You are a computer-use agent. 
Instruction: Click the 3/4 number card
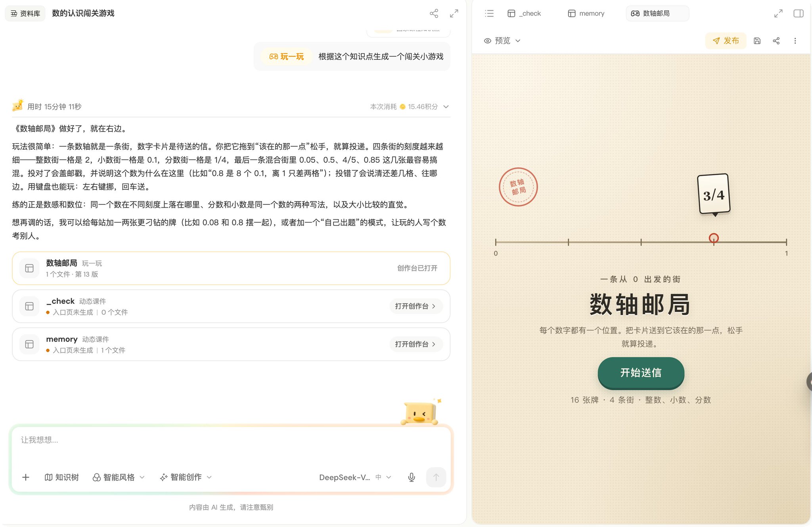click(714, 194)
